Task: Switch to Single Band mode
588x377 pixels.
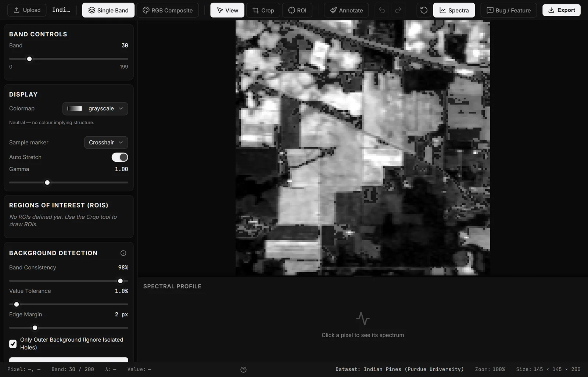Action: coord(108,10)
